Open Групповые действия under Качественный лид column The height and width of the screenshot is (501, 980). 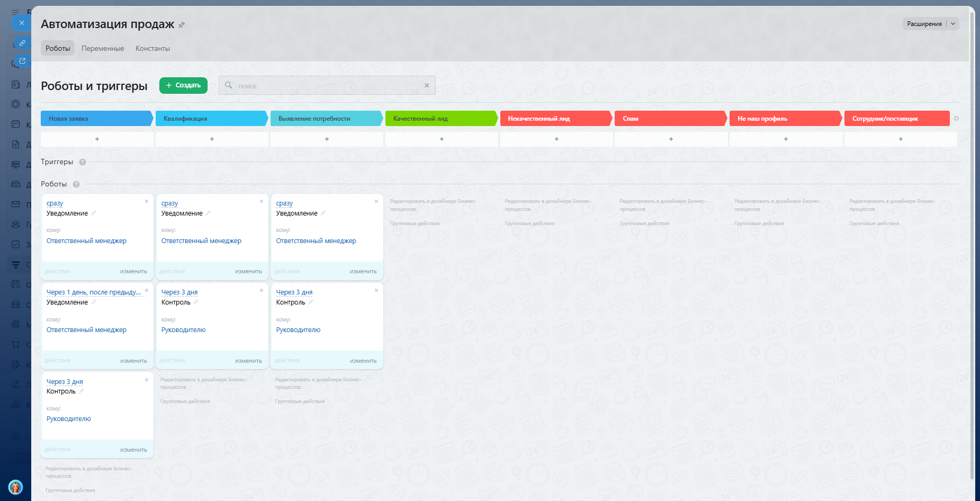(415, 223)
